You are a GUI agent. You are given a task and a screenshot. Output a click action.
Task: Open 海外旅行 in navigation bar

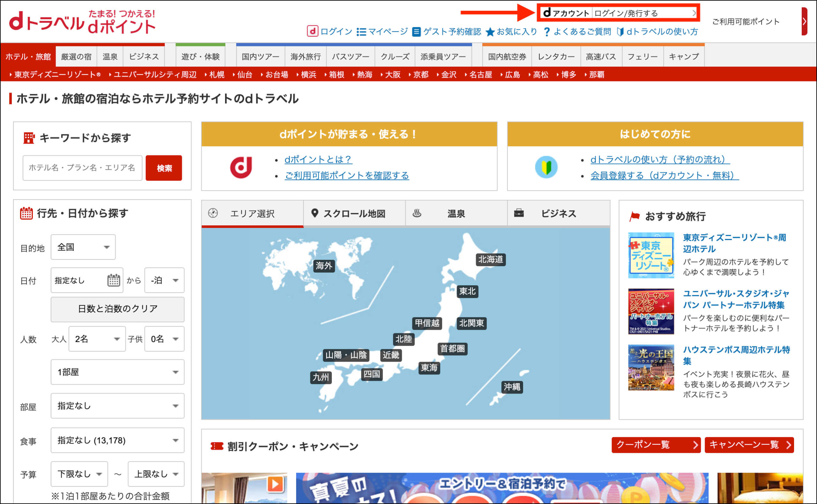[305, 56]
